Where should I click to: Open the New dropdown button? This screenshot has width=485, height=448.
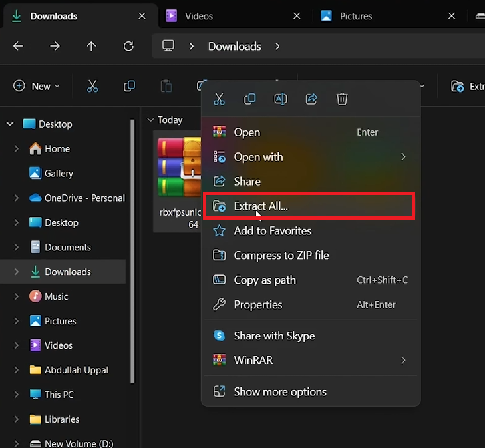tap(37, 86)
